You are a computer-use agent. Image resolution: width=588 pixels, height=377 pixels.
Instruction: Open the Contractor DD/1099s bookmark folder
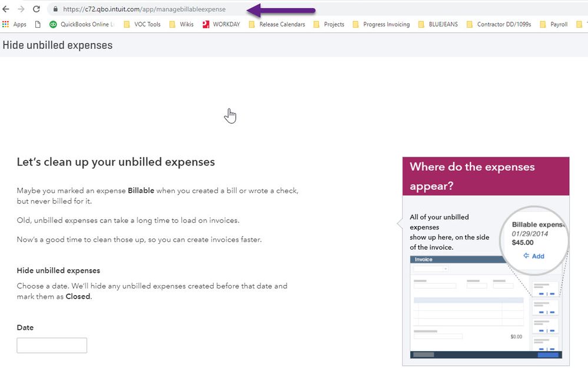(x=499, y=24)
